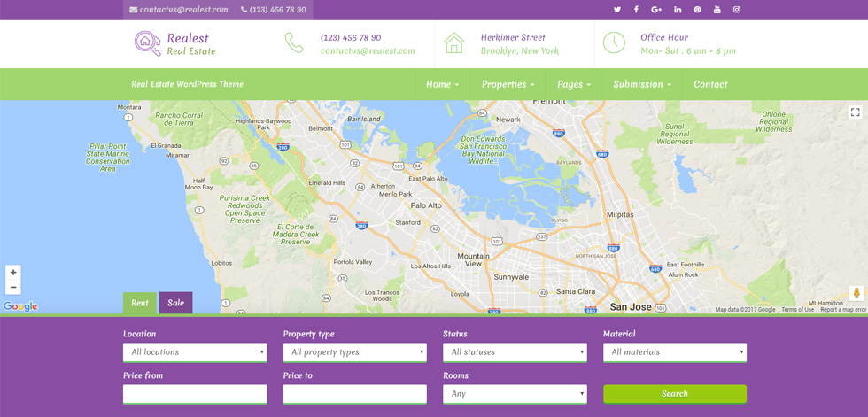Click the envelope icon in top bar
The width and height of the screenshot is (868, 417).
(134, 10)
